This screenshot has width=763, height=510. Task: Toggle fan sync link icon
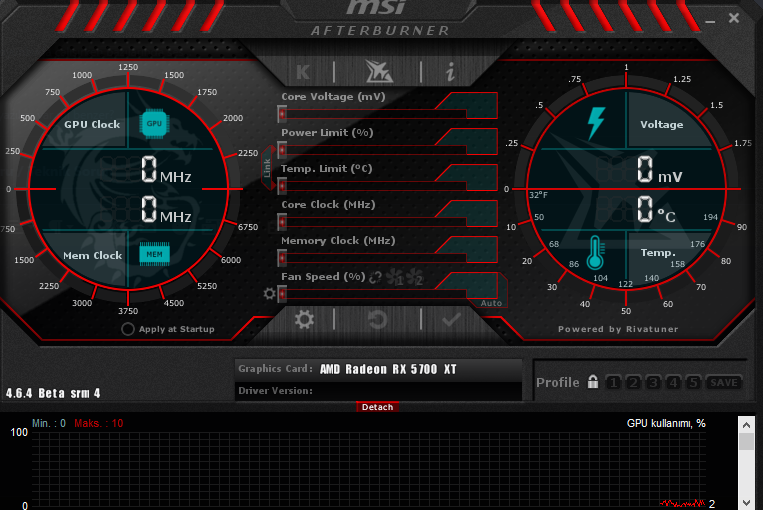click(375, 277)
